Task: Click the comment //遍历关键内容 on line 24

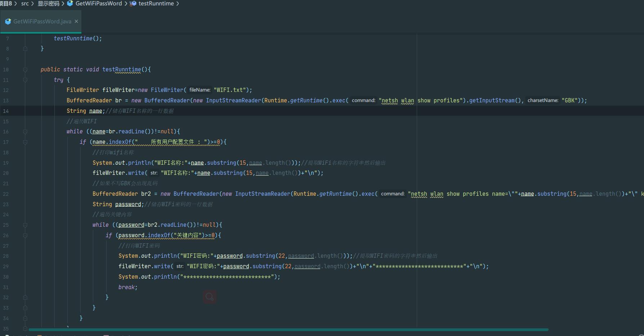Action: [x=112, y=215]
